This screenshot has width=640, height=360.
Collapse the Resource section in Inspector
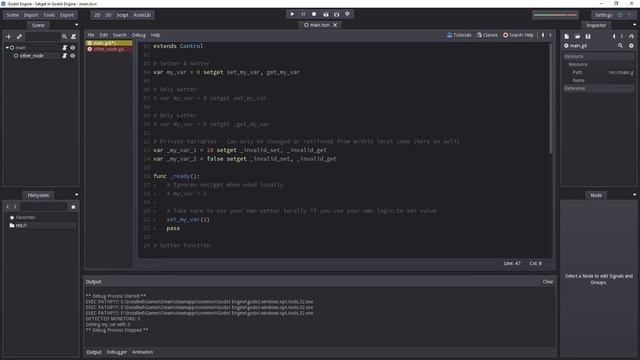(x=599, y=56)
